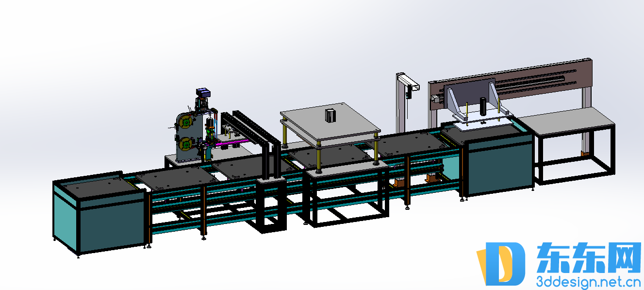Select the large gray press plate on four posts
Screen dimensions: 644x290
tap(330, 123)
